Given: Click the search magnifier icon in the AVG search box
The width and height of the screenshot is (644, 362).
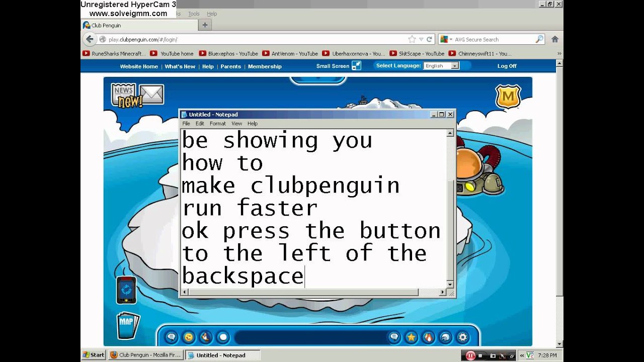Looking at the screenshot, I should pyautogui.click(x=539, y=39).
